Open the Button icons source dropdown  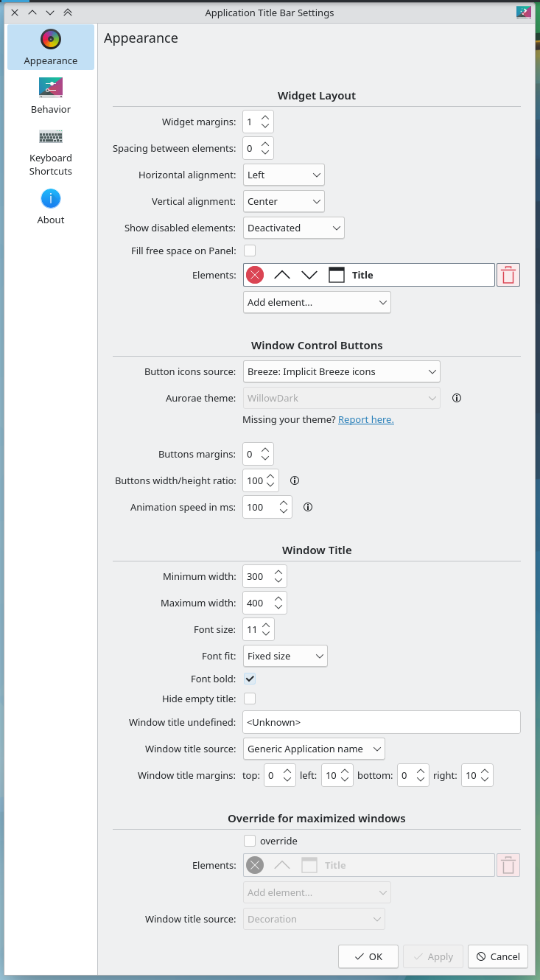342,371
